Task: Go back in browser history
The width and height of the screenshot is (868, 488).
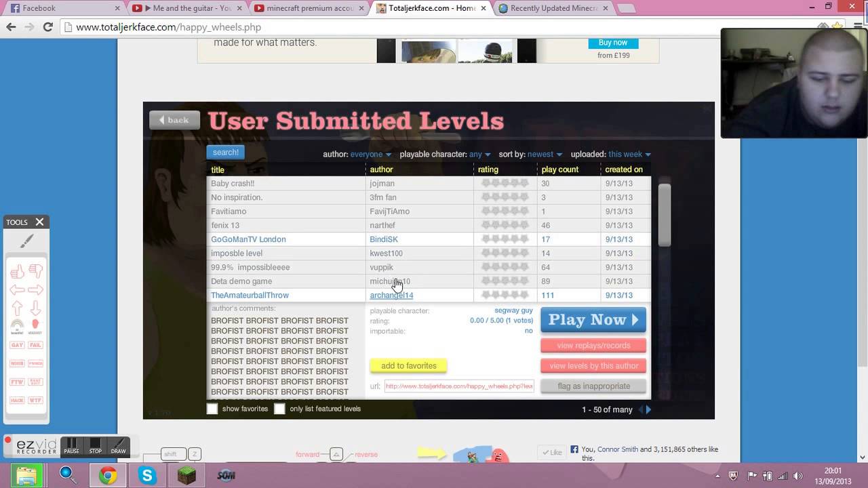Action: pos(11,27)
